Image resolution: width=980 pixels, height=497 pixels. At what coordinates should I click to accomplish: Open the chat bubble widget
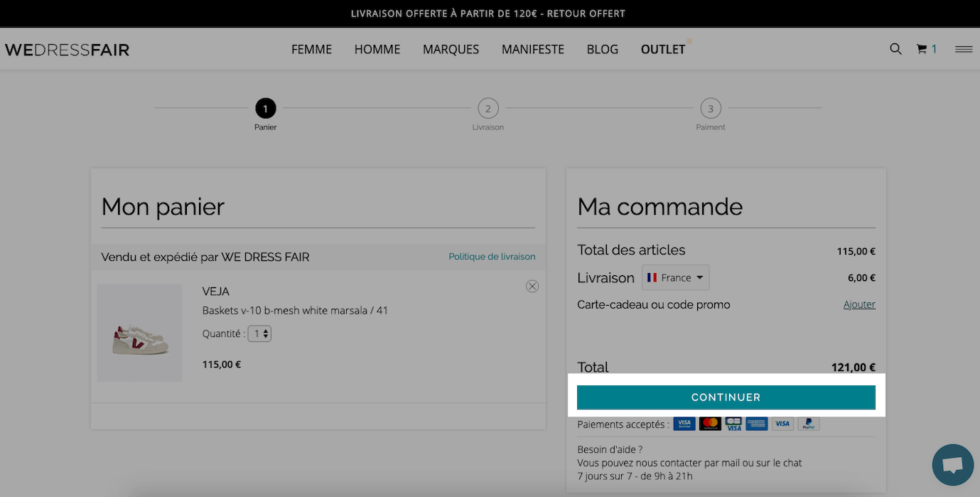(x=953, y=465)
